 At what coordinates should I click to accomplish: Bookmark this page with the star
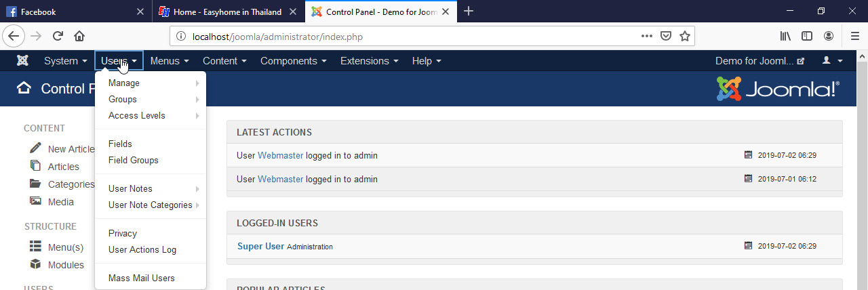[x=685, y=36]
